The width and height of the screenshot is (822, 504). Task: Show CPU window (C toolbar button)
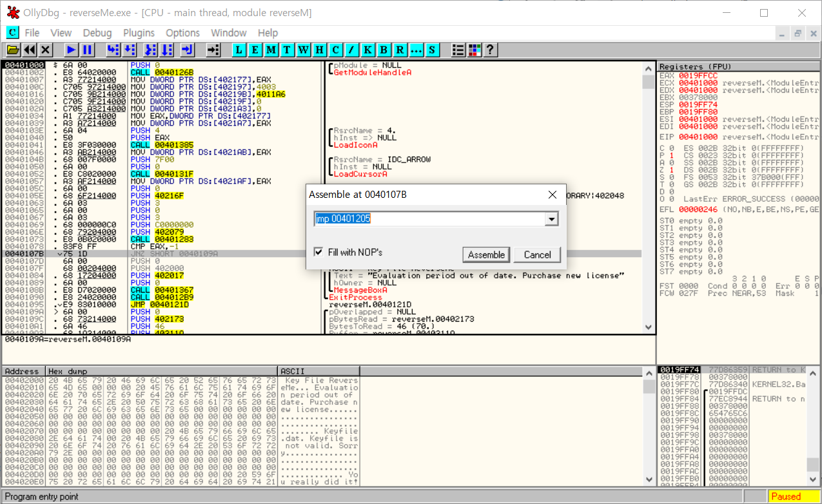tap(336, 50)
